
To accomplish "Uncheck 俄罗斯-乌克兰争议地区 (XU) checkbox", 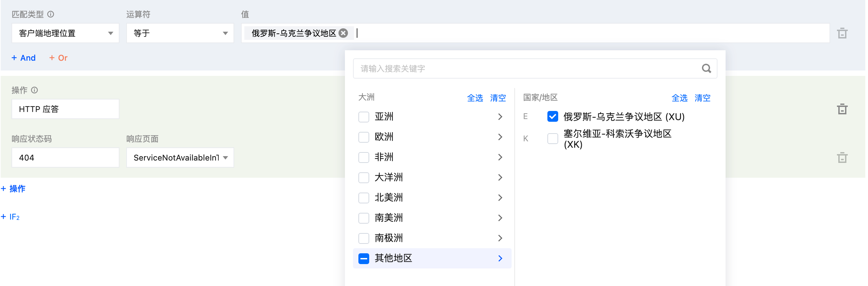I will tap(552, 117).
